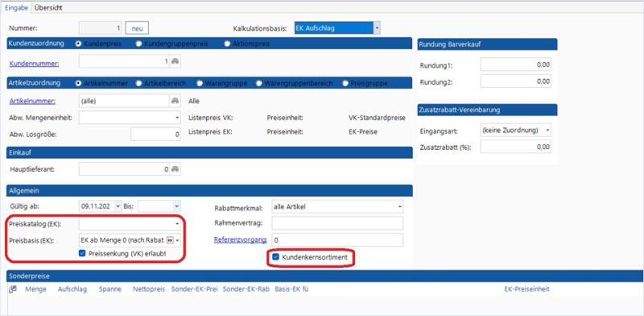Open the Preiskatalog (EK) dropdown

(177, 224)
